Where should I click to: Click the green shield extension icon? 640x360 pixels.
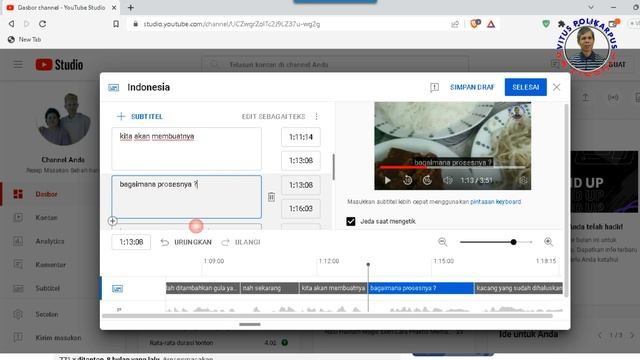coord(546,24)
